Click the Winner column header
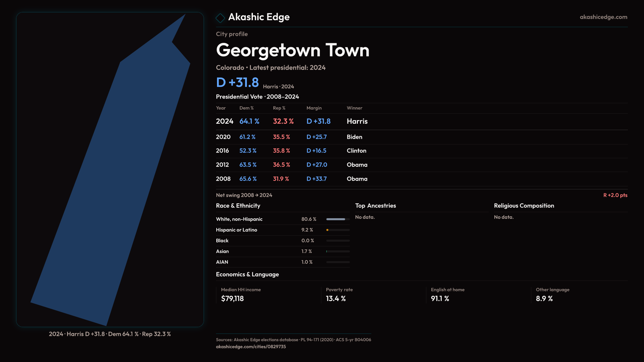This screenshot has width=644, height=362. pos(354,108)
